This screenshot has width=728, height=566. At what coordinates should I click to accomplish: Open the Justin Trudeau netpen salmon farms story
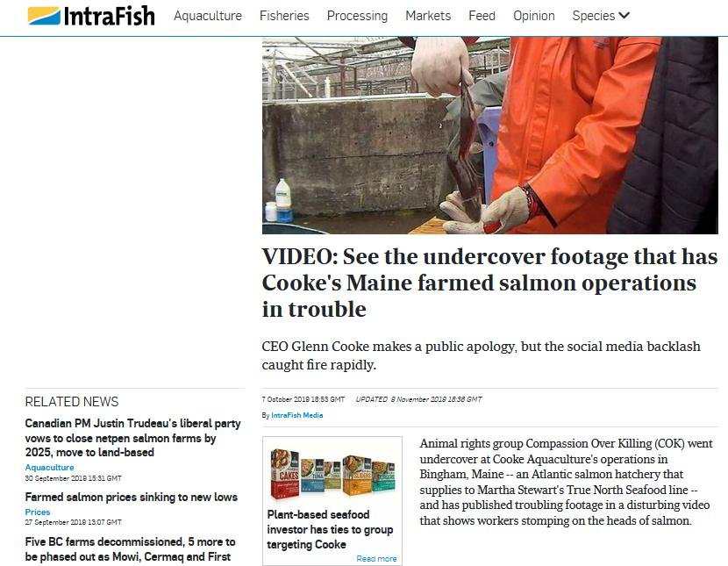coord(132,438)
